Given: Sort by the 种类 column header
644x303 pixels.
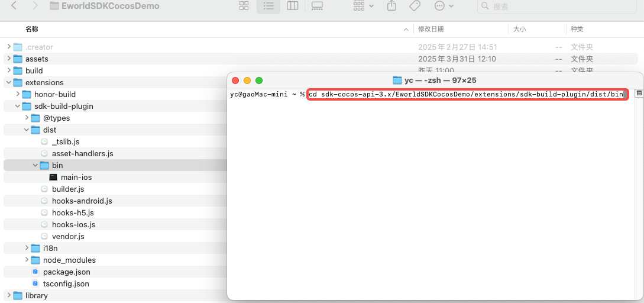Looking at the screenshot, I should pos(577,29).
